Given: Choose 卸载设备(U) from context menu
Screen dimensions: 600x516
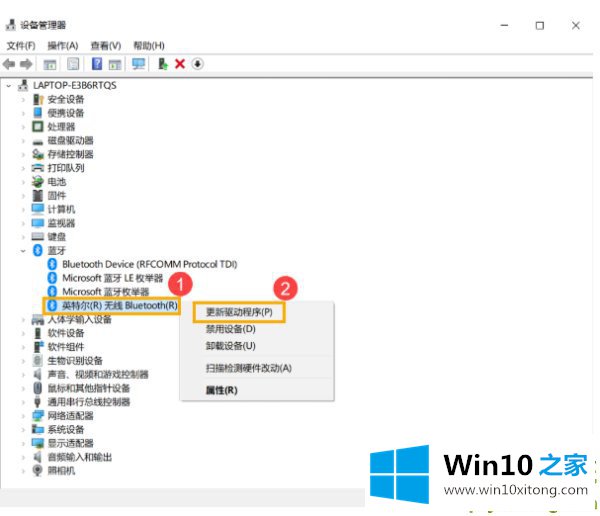Looking at the screenshot, I should tap(230, 346).
